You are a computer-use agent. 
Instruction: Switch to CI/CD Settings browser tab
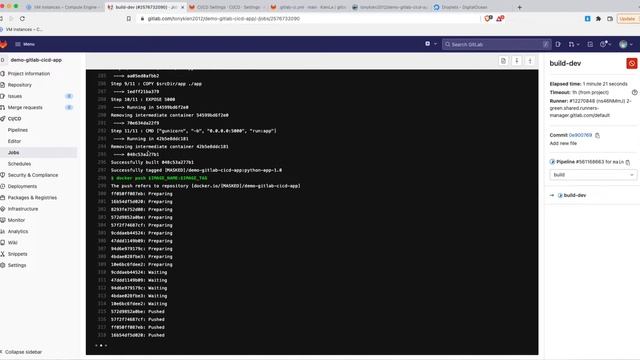pos(226,7)
